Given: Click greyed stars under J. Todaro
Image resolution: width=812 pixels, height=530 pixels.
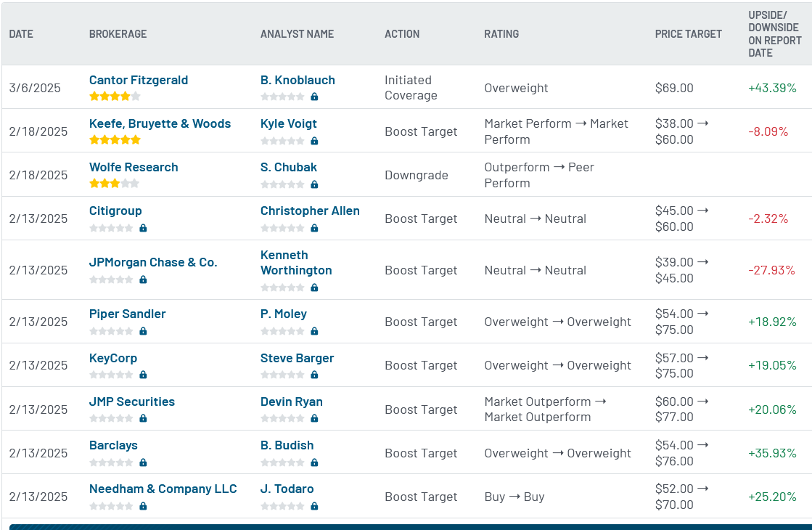Looking at the screenshot, I should (282, 505).
